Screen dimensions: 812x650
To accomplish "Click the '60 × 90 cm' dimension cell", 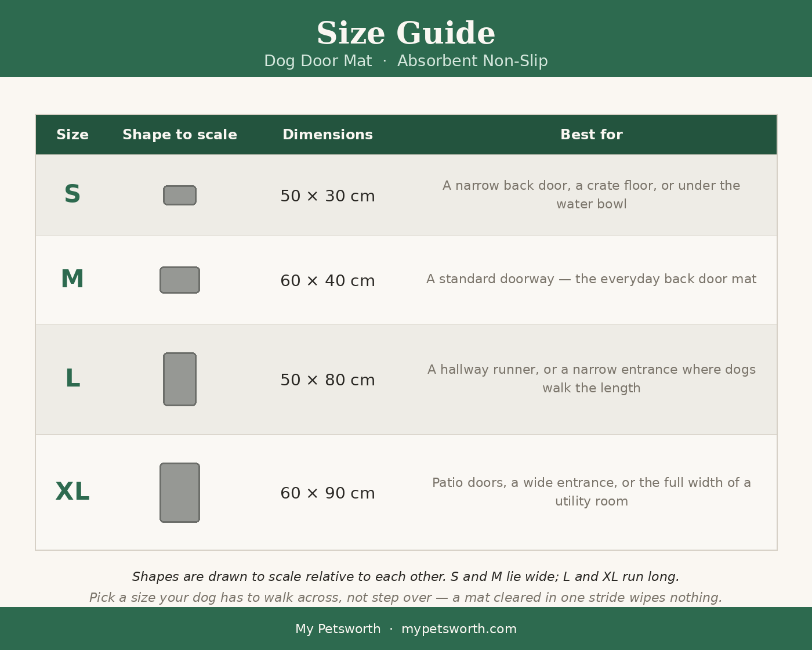I will 328,494.
